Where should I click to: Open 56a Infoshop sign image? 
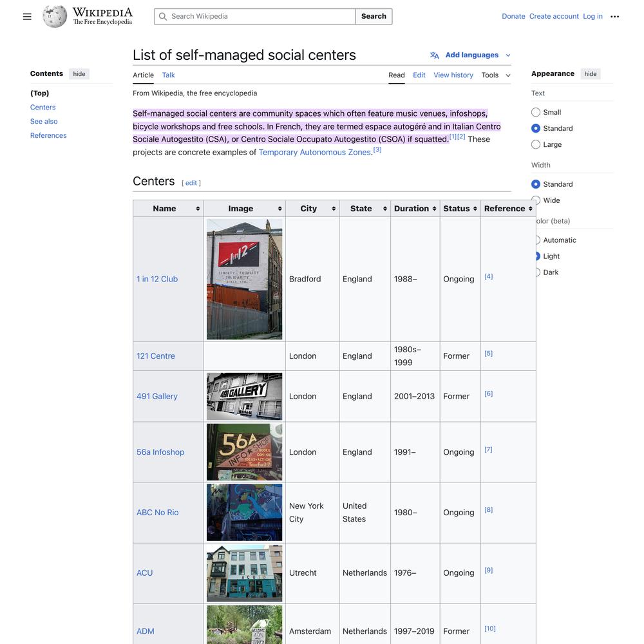[x=244, y=452]
